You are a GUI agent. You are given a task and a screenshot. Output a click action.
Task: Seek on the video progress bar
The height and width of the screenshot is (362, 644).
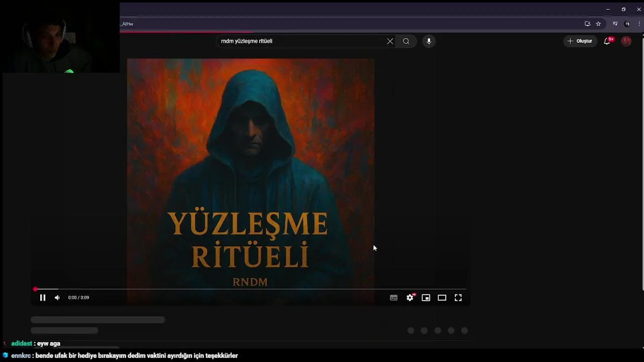[x=250, y=289]
